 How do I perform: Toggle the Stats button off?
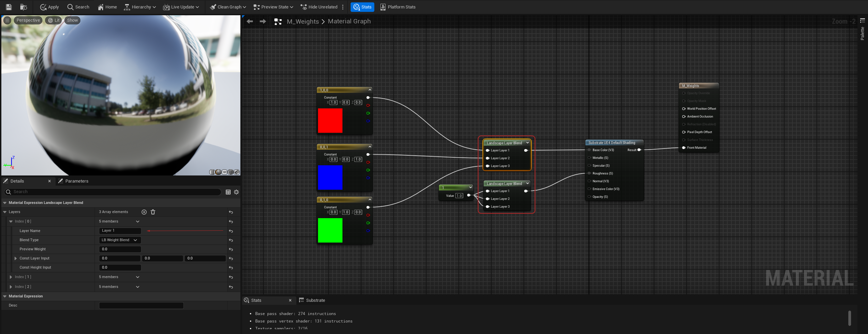(362, 7)
